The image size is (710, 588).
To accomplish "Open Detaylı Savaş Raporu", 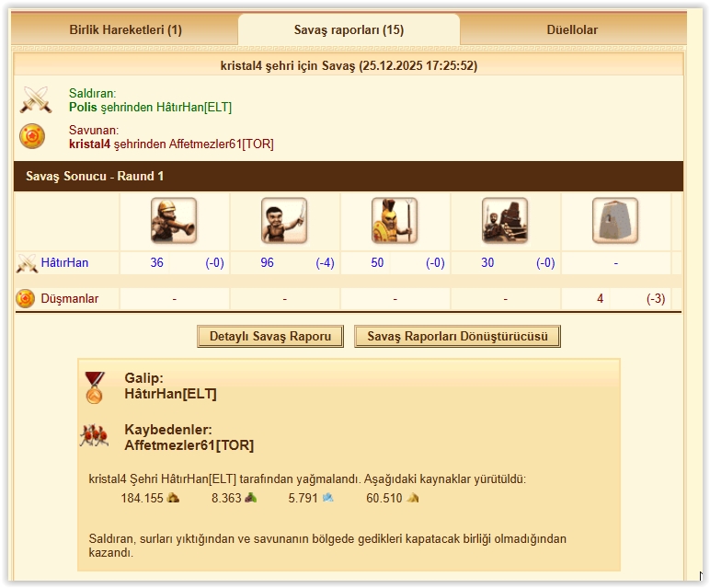I will pyautogui.click(x=270, y=337).
